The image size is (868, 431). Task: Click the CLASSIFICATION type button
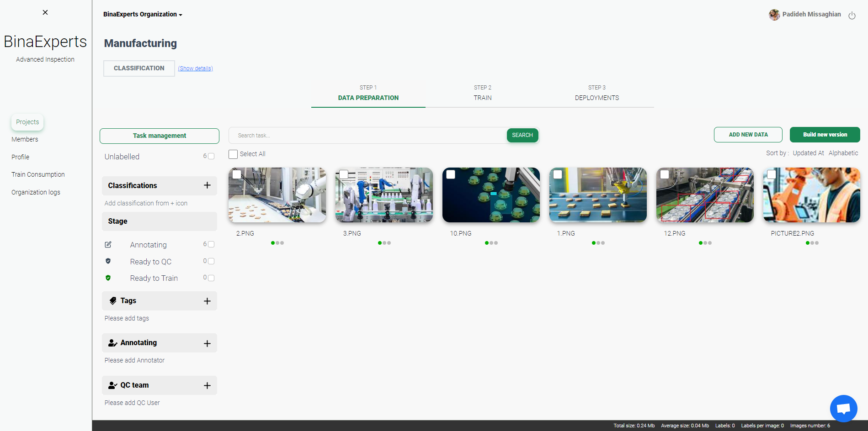tap(139, 68)
